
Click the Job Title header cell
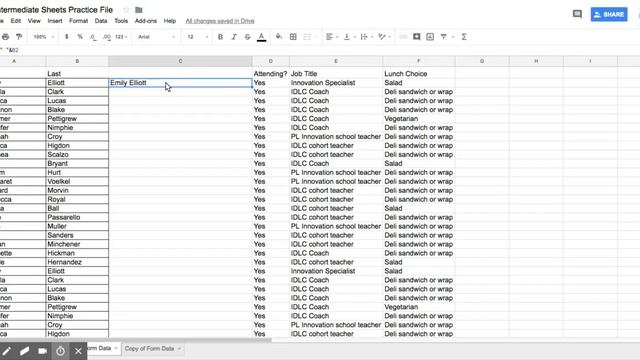point(336,74)
